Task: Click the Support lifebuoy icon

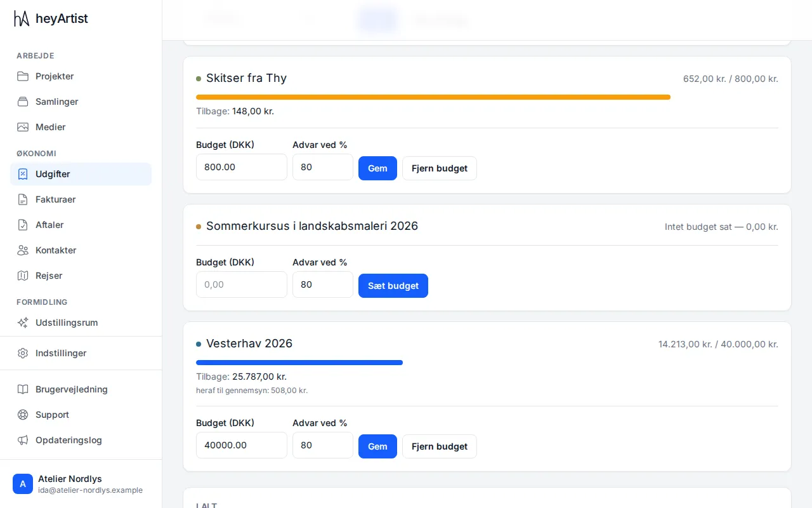Action: tap(23, 415)
